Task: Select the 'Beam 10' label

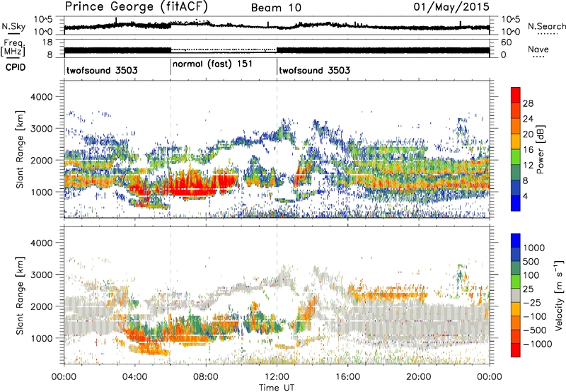Action: (276, 8)
